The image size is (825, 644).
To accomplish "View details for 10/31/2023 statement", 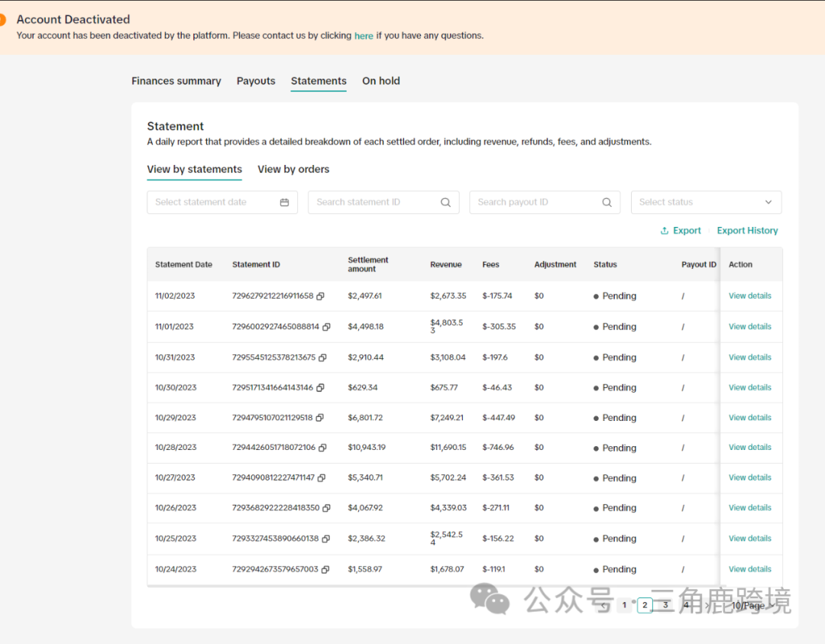I will [x=750, y=357].
